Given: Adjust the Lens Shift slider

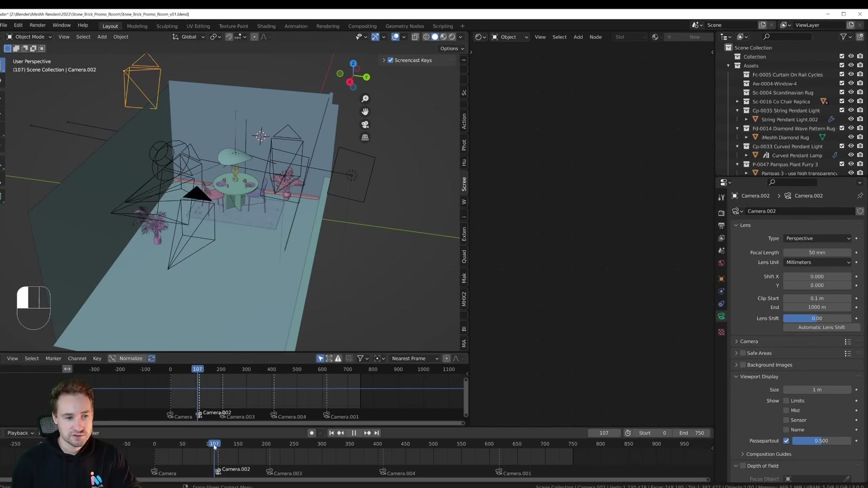Looking at the screenshot, I should click(817, 318).
